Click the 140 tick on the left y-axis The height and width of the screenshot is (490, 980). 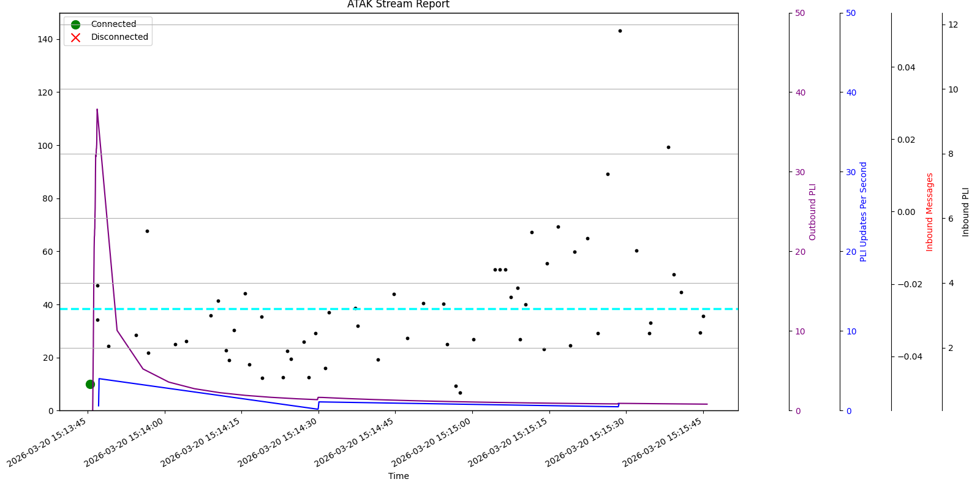(45, 39)
